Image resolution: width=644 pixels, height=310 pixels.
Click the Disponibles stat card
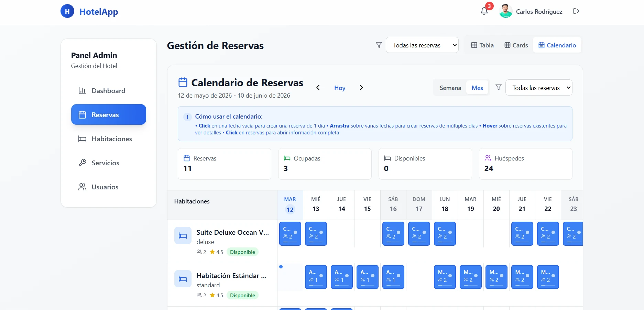425,164
